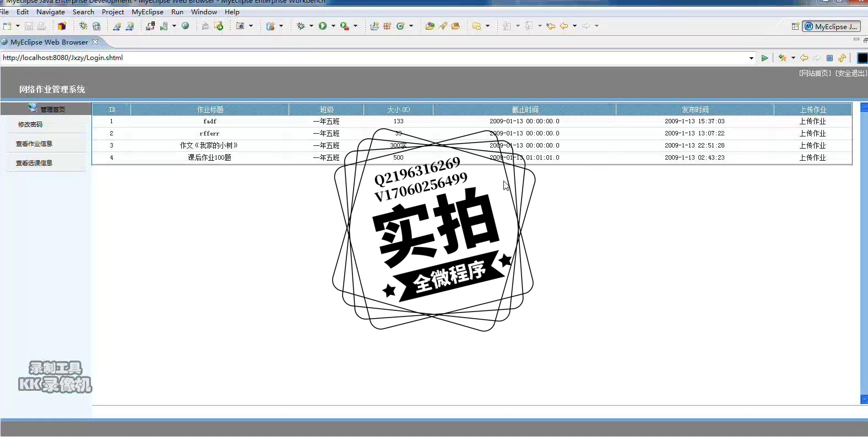This screenshot has width=868, height=437.
Task: Click the new Java class icon
Action: click(400, 26)
